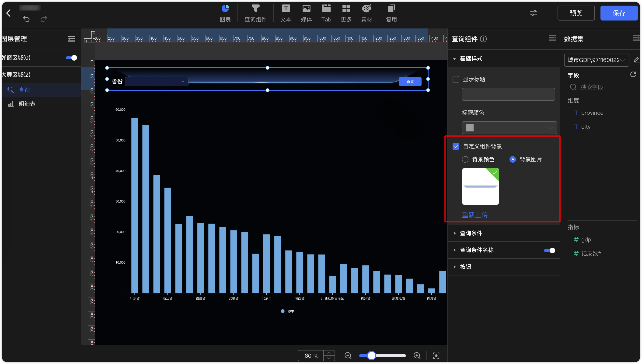Select the 背景颜色 radio button
The height and width of the screenshot is (364, 642).
(x=465, y=159)
